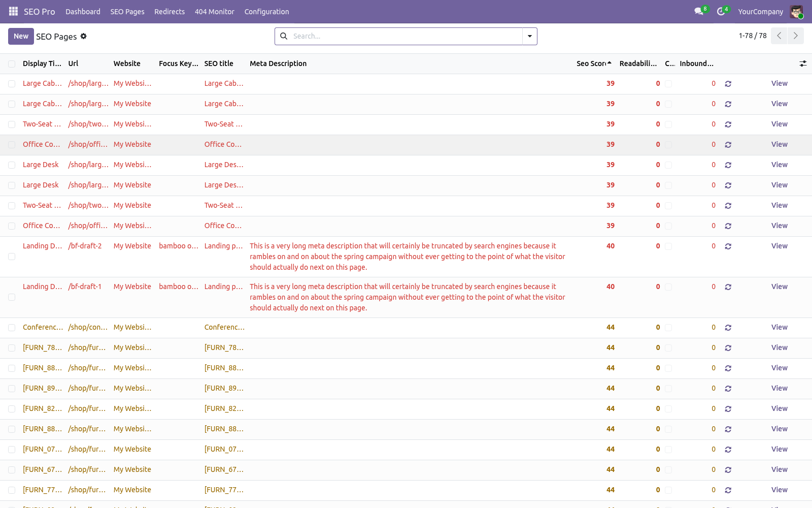
Task: Open the Dashboard menu
Action: [83, 12]
